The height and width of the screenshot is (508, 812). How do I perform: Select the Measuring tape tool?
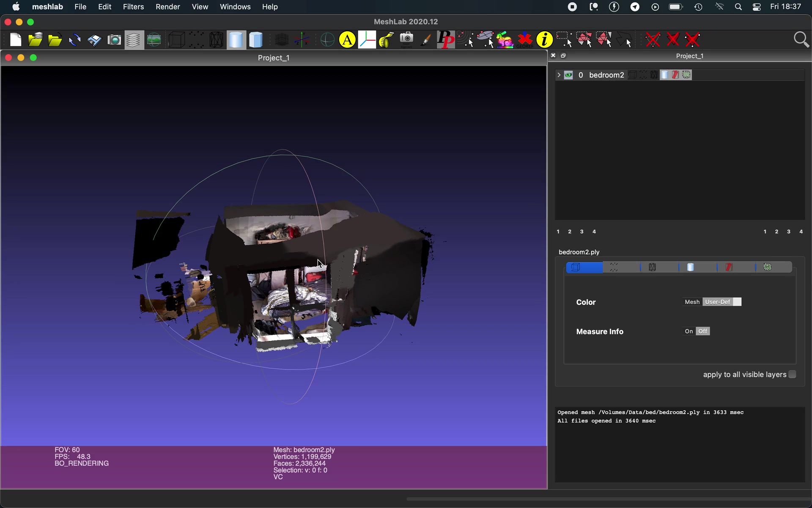click(386, 40)
